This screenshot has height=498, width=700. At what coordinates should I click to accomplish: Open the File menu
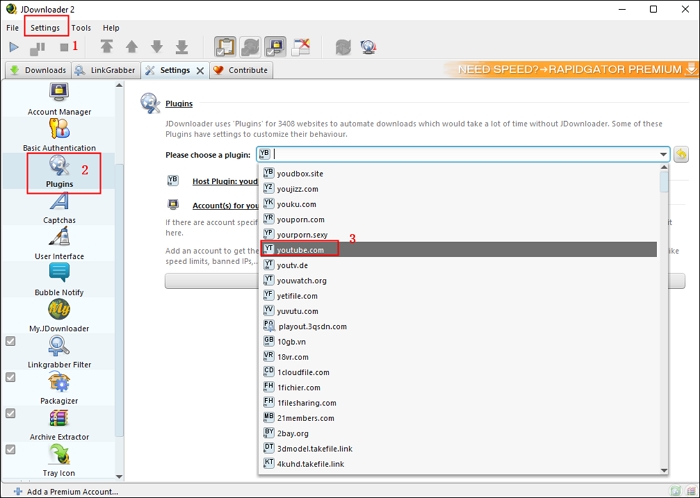tap(12, 28)
